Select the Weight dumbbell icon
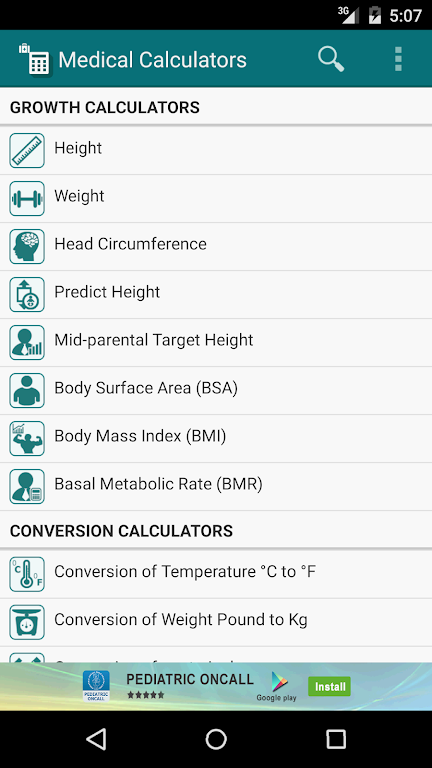The image size is (432, 768). coord(27,198)
